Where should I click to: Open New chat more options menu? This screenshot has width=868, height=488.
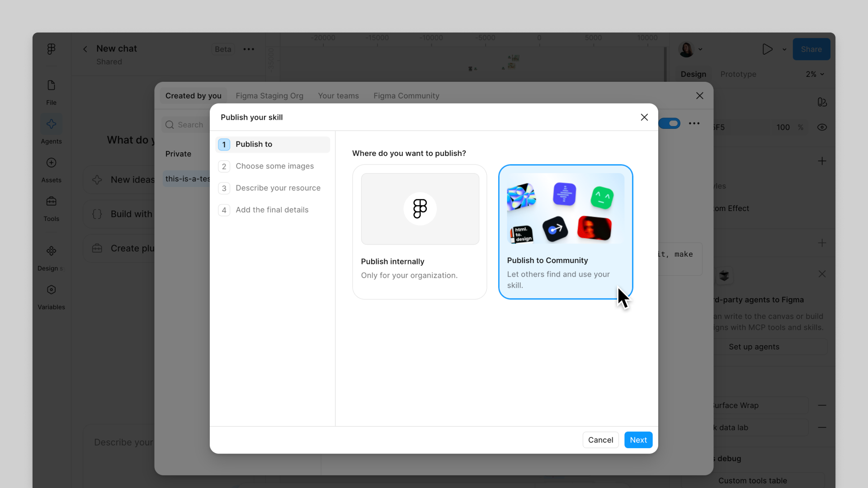249,49
